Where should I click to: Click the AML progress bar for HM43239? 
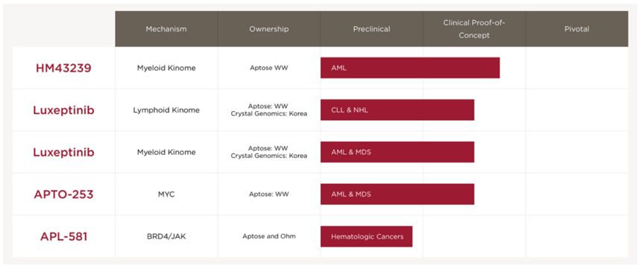coord(410,68)
